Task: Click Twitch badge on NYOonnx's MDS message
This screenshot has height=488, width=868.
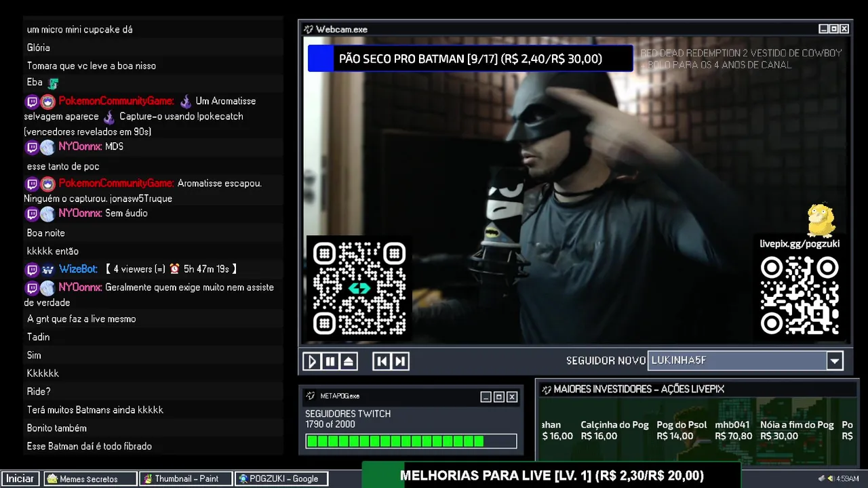Action: 31,147
